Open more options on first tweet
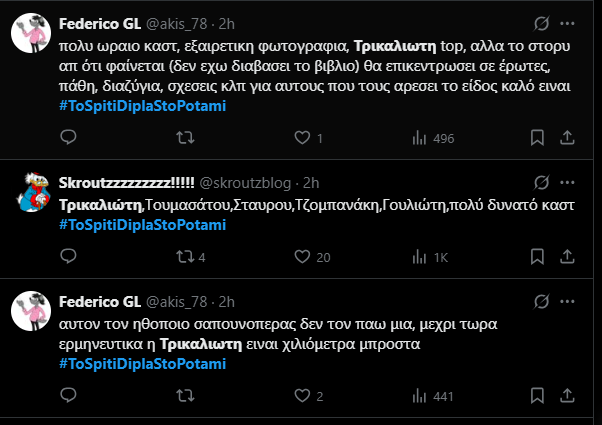Screen dimensions: 602x425 [x=570, y=23]
